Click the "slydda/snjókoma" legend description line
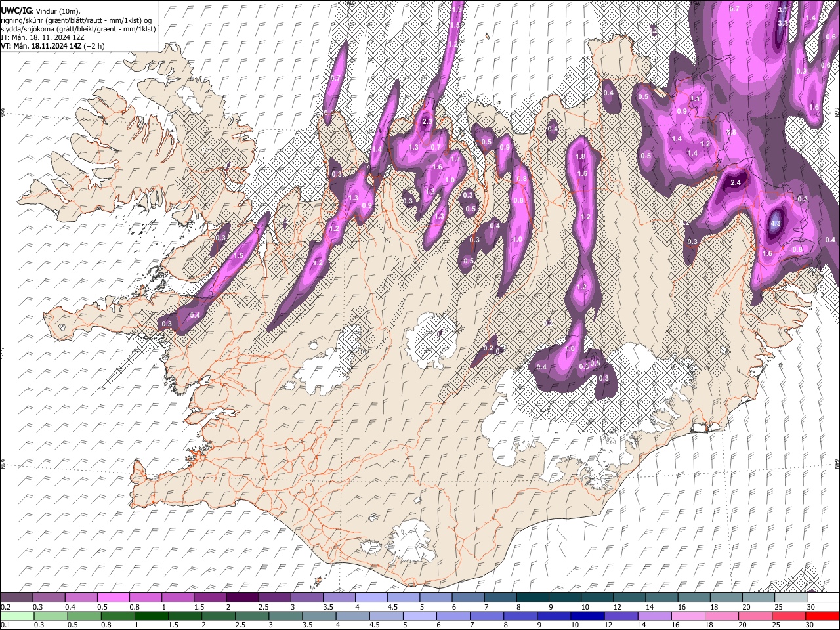The image size is (840, 630). click(x=78, y=30)
